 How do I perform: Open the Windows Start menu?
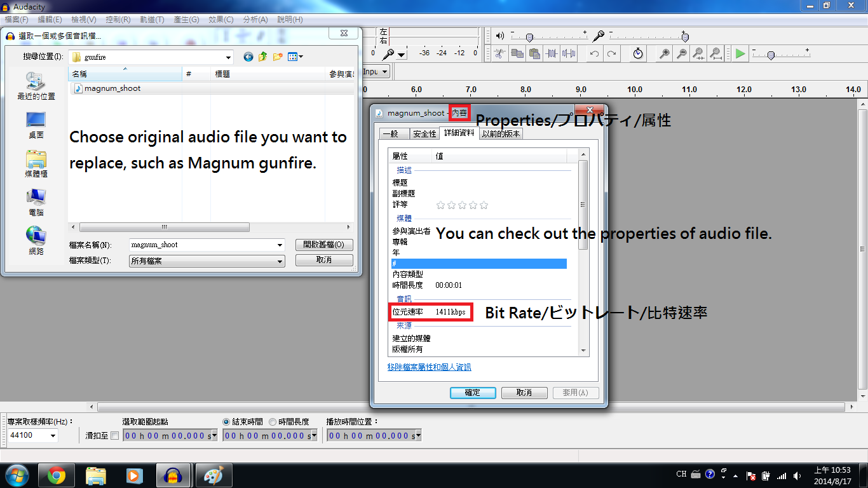click(x=17, y=475)
